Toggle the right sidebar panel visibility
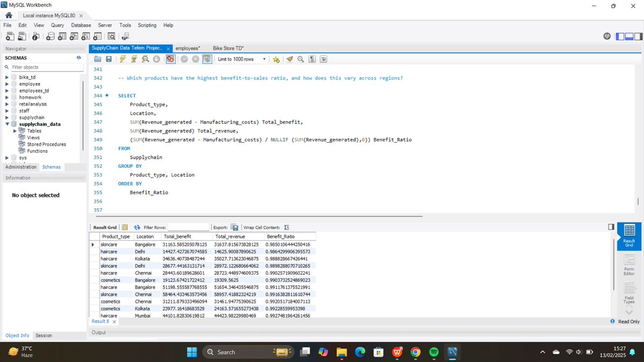Viewport: 644px width, 362px height. (638, 36)
